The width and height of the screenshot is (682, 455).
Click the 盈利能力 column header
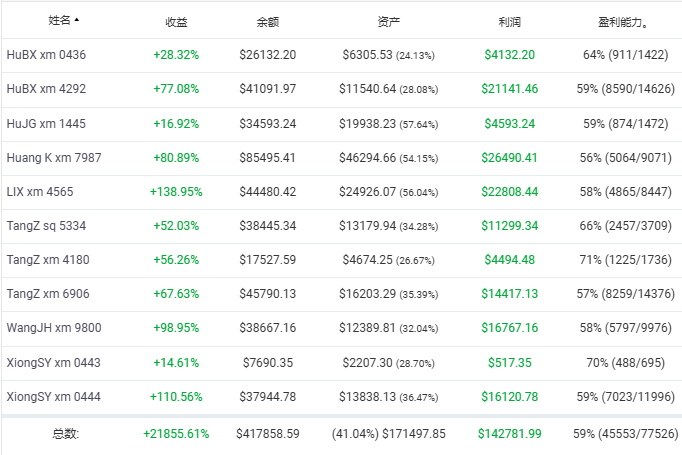(622, 22)
